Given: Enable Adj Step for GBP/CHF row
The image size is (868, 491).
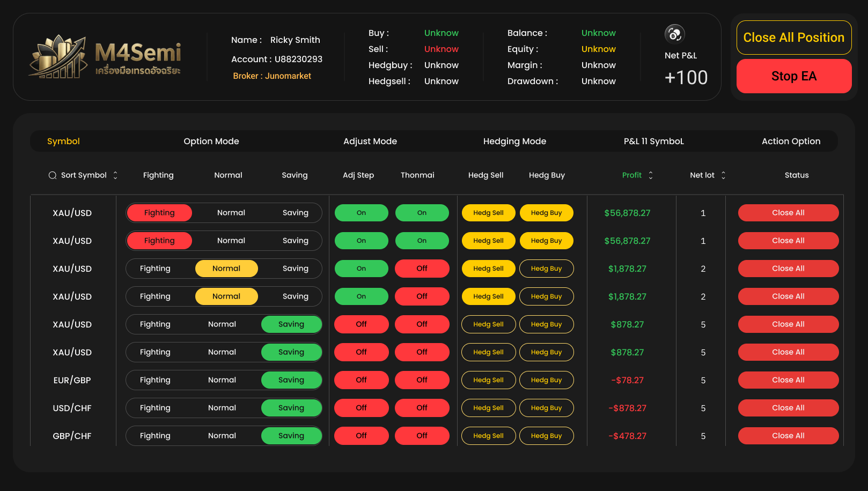Looking at the screenshot, I should pos(361,436).
